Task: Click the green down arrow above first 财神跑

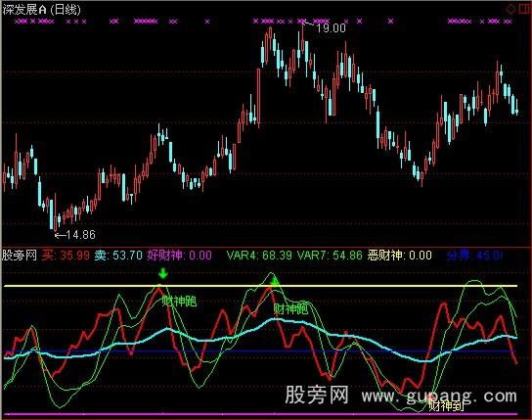Action: click(163, 273)
